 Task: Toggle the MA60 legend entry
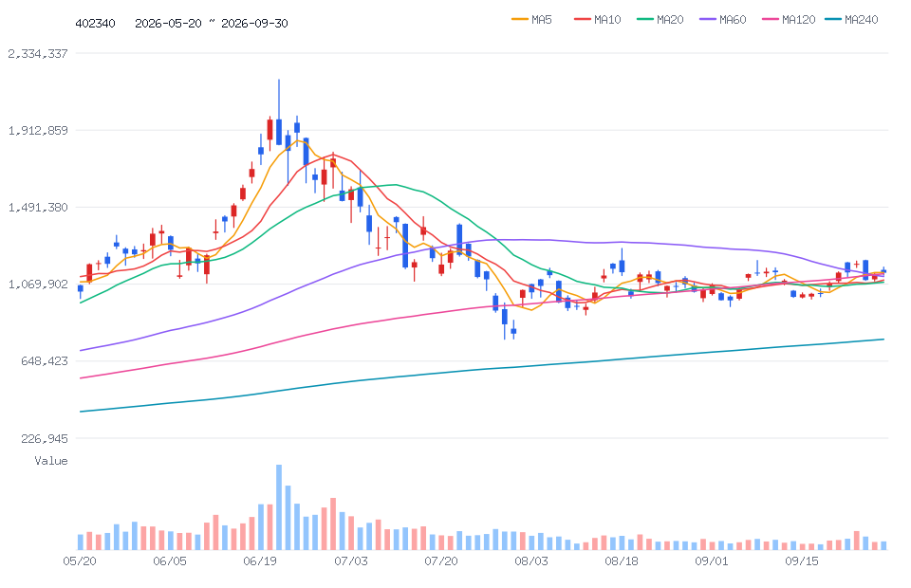point(723,20)
